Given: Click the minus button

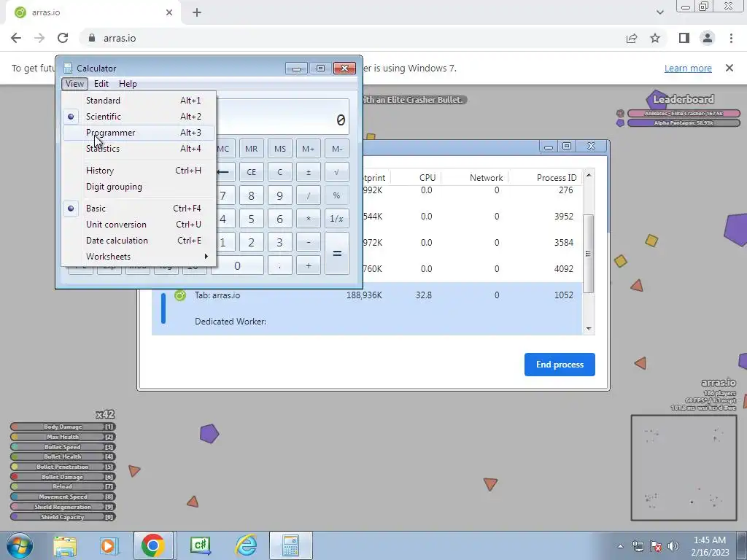Looking at the screenshot, I should coord(309,242).
